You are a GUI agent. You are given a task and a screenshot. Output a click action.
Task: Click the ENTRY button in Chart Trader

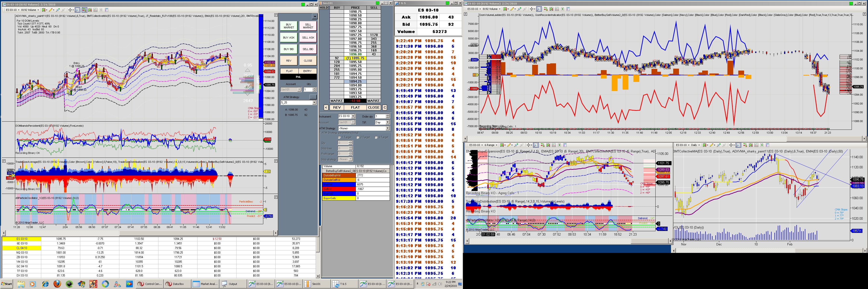(x=308, y=71)
